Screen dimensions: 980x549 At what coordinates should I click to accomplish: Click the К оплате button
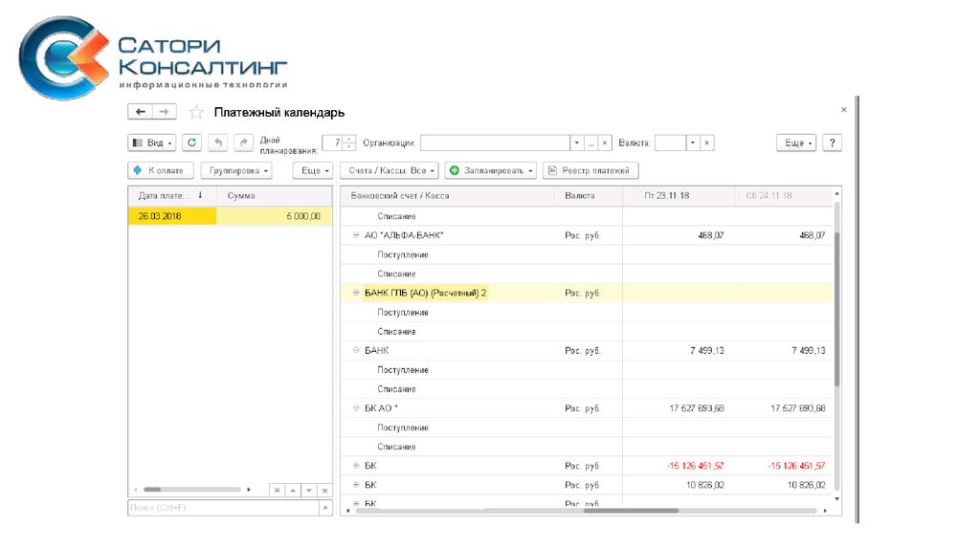pos(161,170)
